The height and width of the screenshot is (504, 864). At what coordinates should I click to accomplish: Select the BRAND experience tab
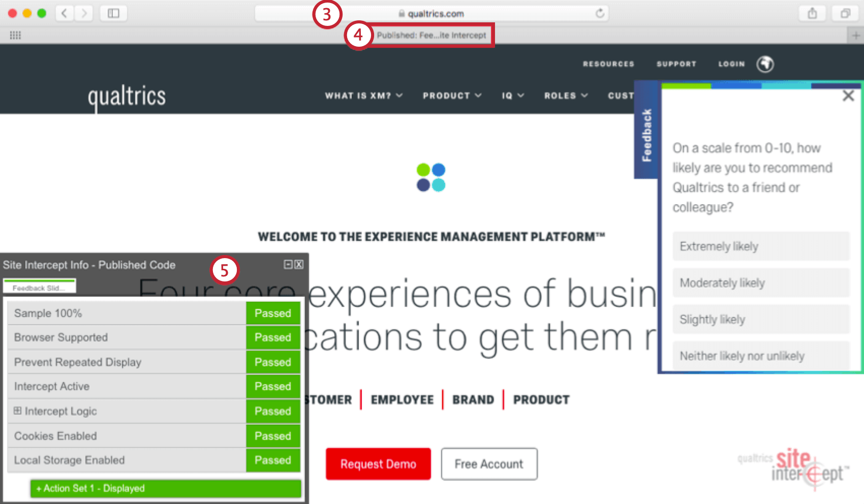pyautogui.click(x=473, y=400)
